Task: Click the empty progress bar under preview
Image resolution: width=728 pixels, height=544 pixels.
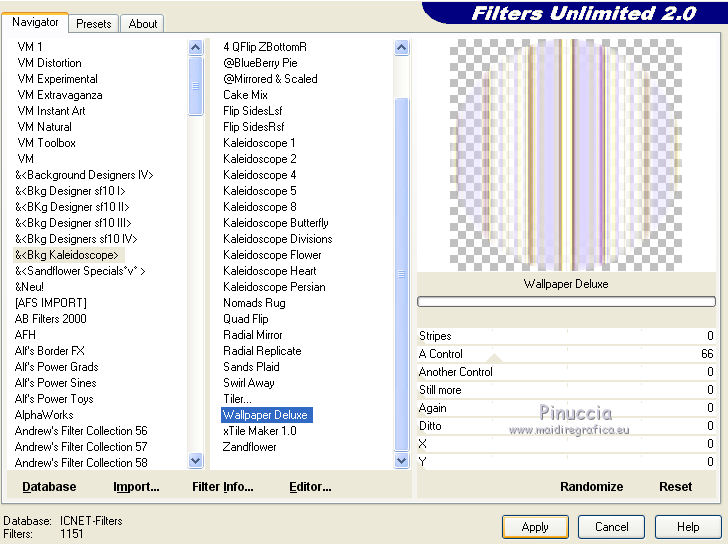Action: [566, 302]
